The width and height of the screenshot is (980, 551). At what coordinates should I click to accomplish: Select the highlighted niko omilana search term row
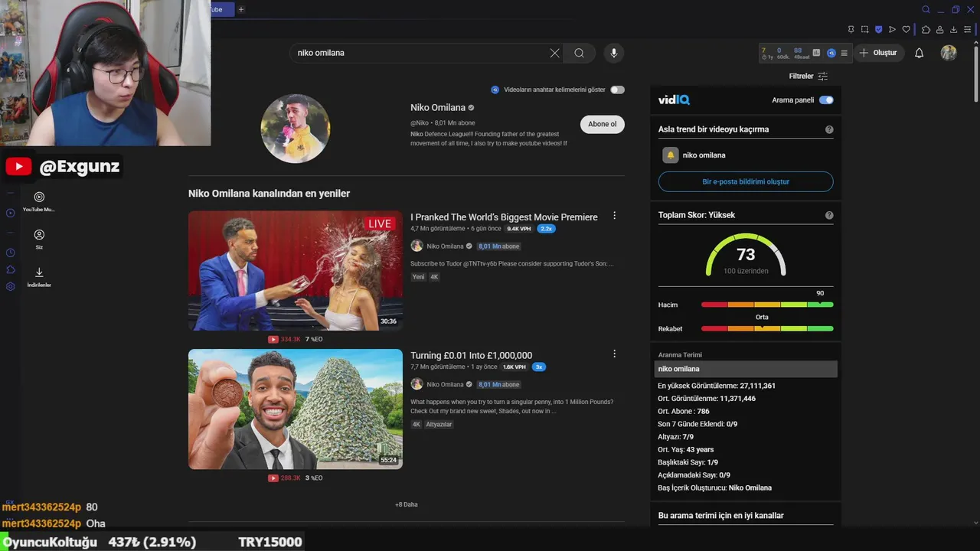click(x=746, y=369)
